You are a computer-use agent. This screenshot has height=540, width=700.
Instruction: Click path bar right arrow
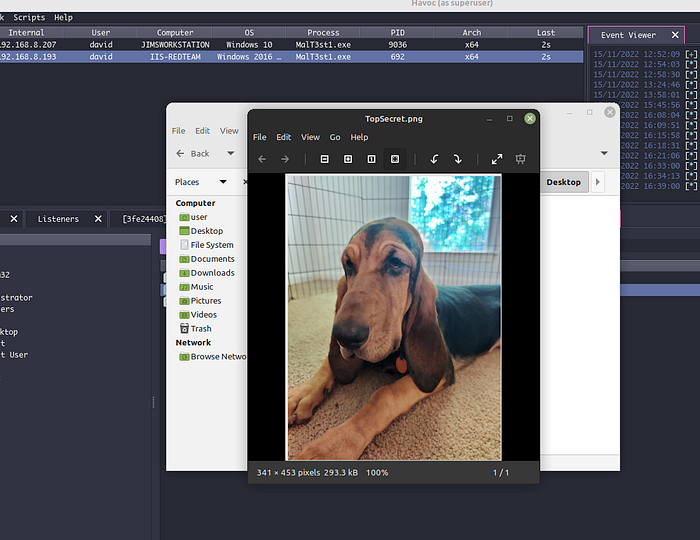(598, 182)
